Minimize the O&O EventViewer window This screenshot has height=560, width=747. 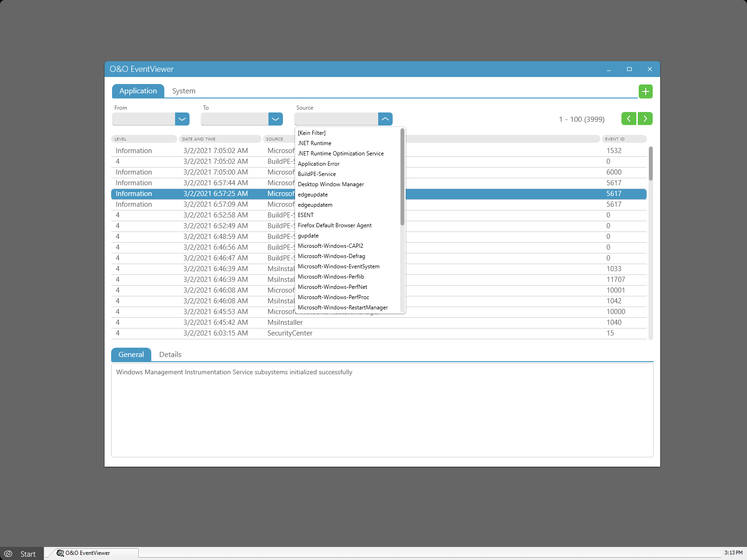(x=609, y=69)
